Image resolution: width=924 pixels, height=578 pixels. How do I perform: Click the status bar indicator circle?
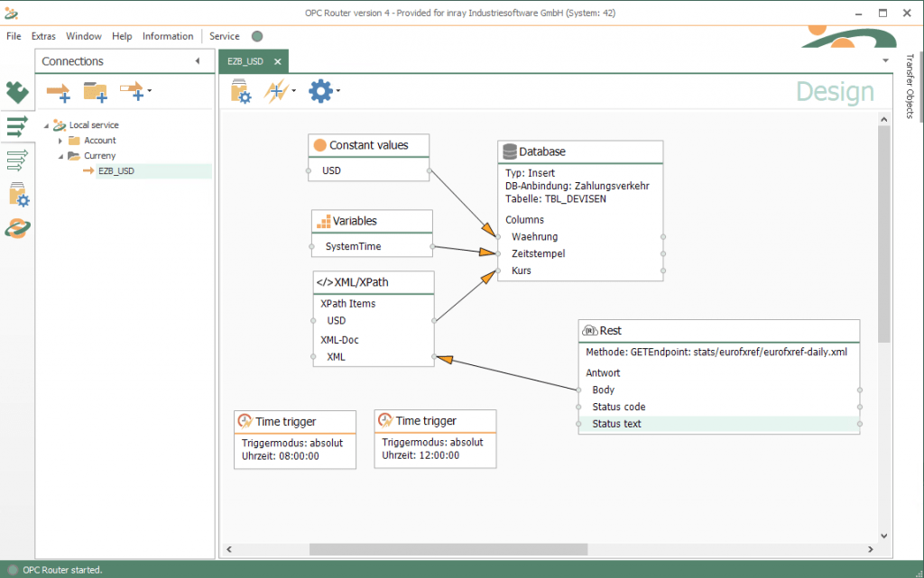(13, 570)
